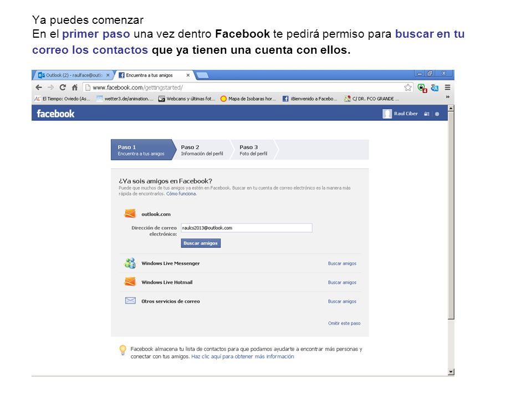Click the green extension icon with red badge
This screenshot has height=399, width=532.
[x=422, y=88]
